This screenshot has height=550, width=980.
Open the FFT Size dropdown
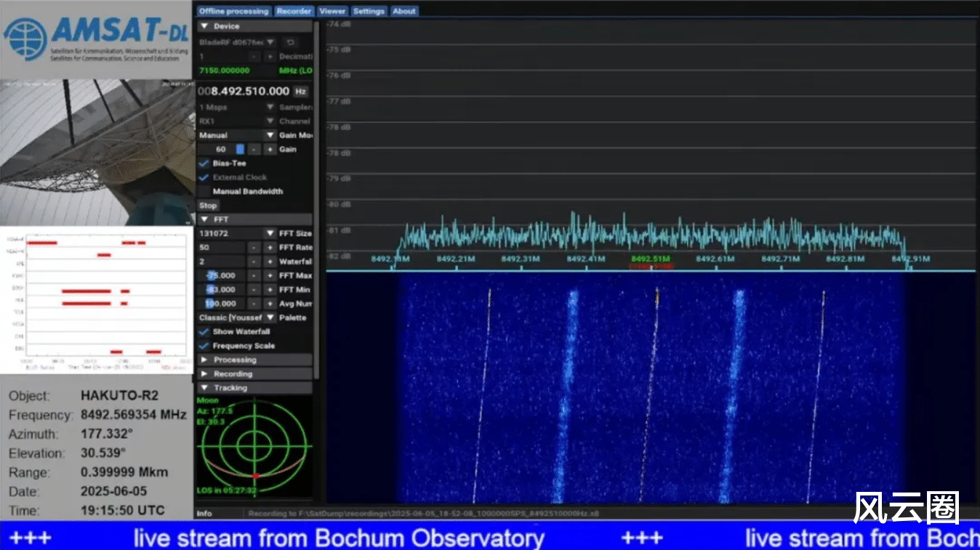pyautogui.click(x=236, y=234)
